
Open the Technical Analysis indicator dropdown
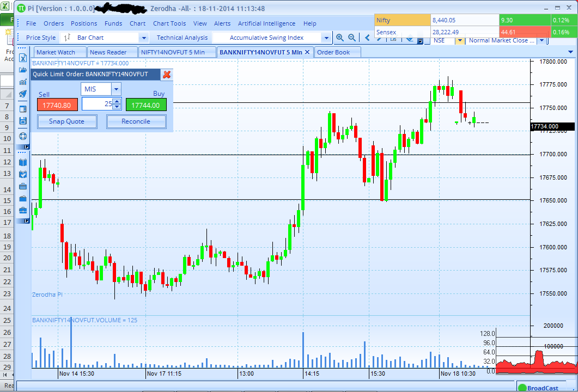click(326, 38)
